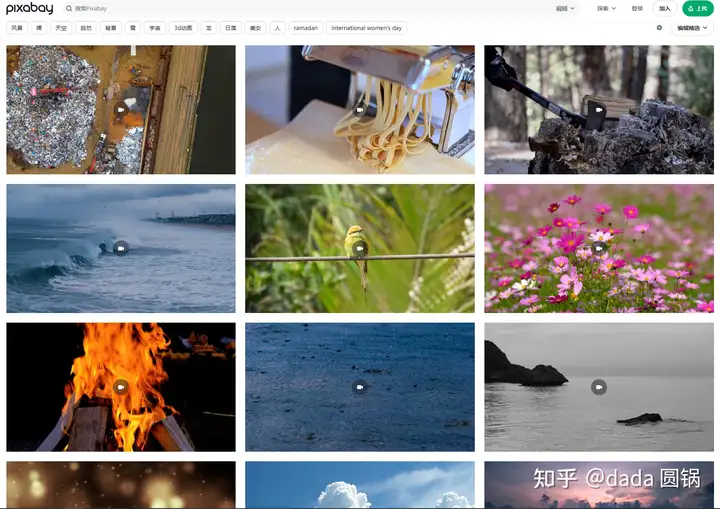Select the 3d动画 tag
This screenshot has height=509, width=720.
pyautogui.click(x=183, y=28)
